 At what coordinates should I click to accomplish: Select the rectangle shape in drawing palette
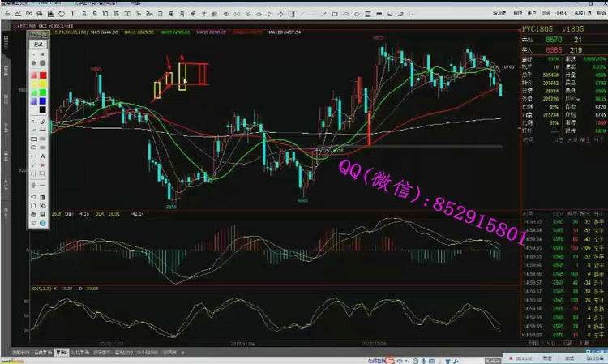tap(32, 139)
